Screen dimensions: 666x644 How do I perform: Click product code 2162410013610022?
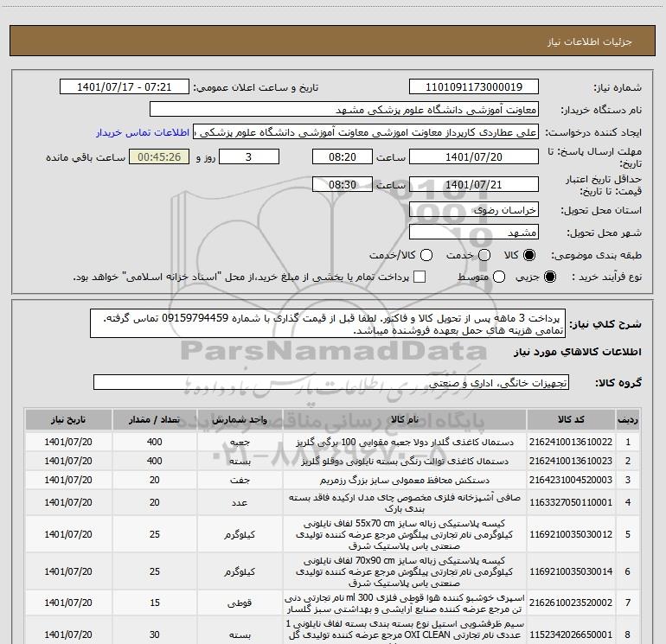571,442
